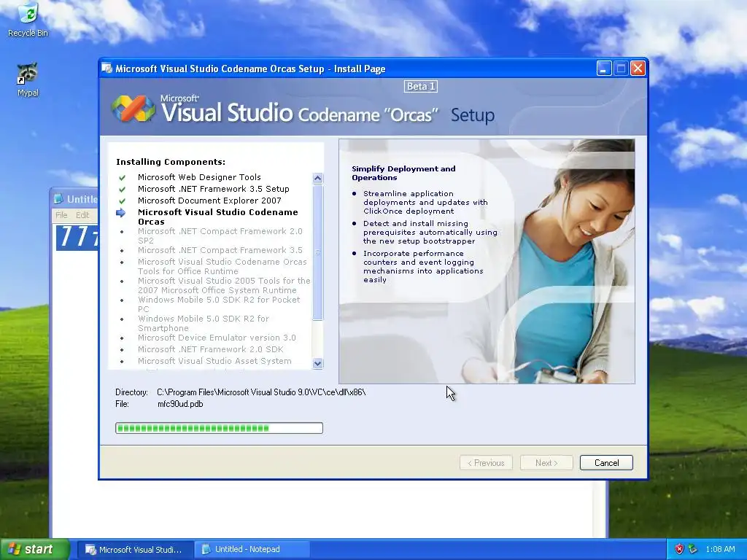747x560 pixels.
Task: Click the green installation progress bar
Action: [x=219, y=428]
